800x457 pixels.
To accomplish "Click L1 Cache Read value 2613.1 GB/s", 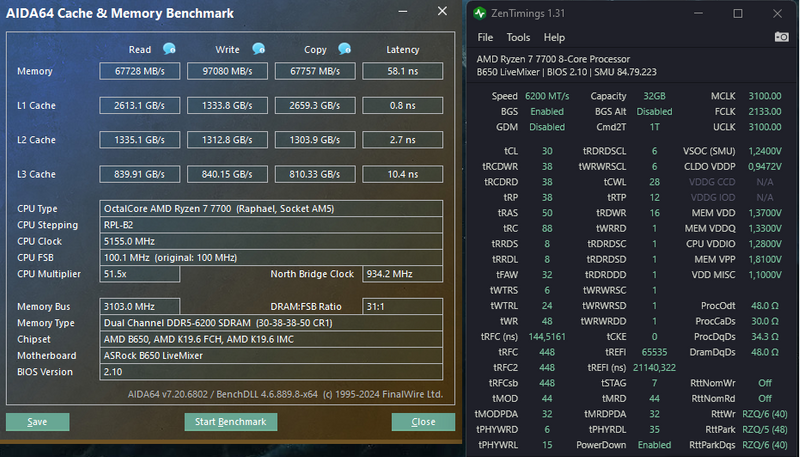I will 140,106.
